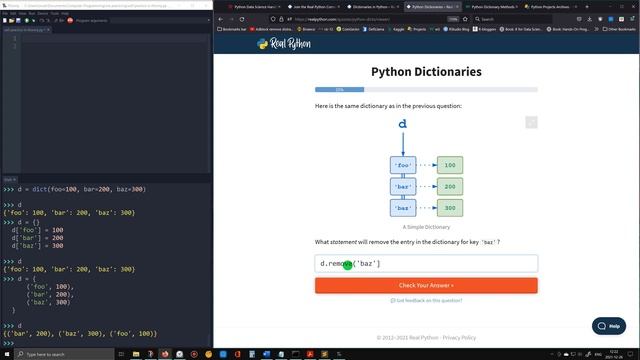
Task: Click New file icon in Thonny toolbar
Action: pos(5,20)
